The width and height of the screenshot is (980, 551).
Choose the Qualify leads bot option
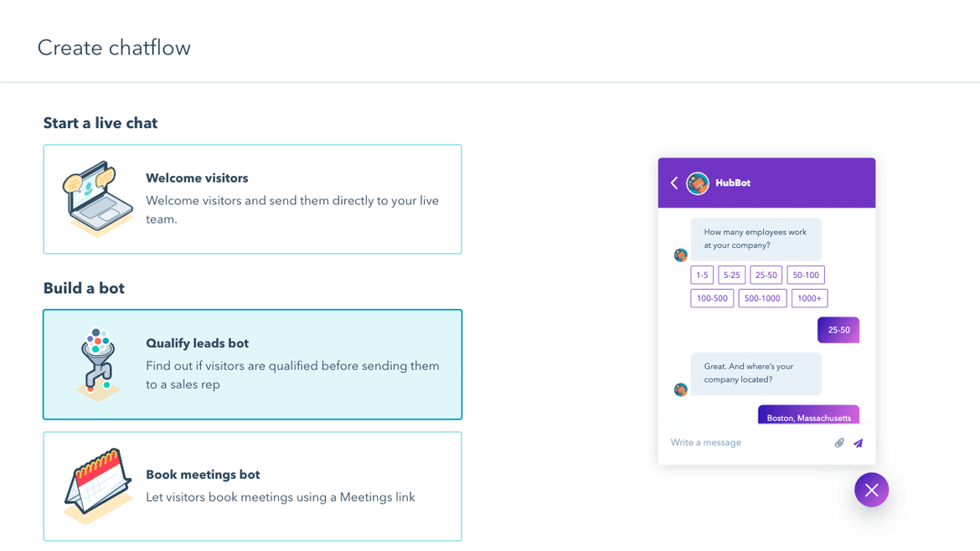pyautogui.click(x=252, y=364)
